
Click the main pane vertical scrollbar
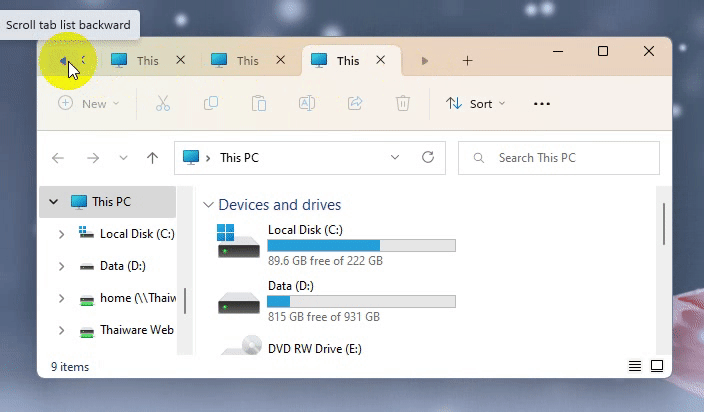(x=664, y=224)
